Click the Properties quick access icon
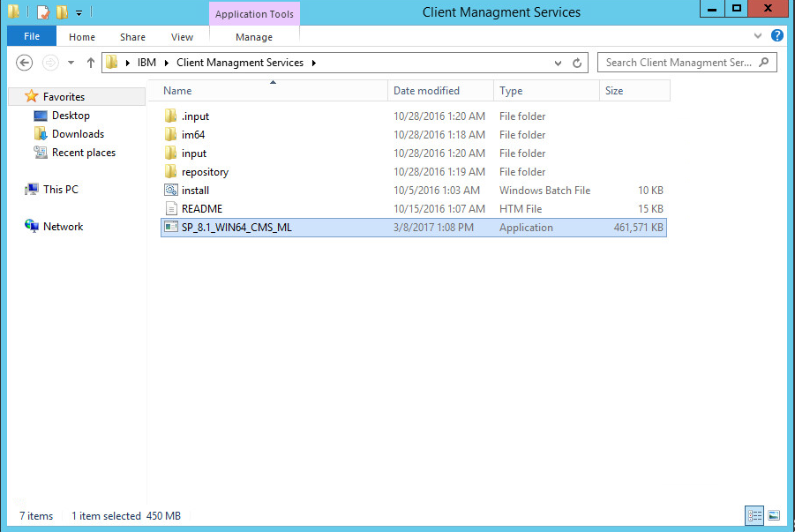The width and height of the screenshot is (795, 532). click(x=42, y=12)
